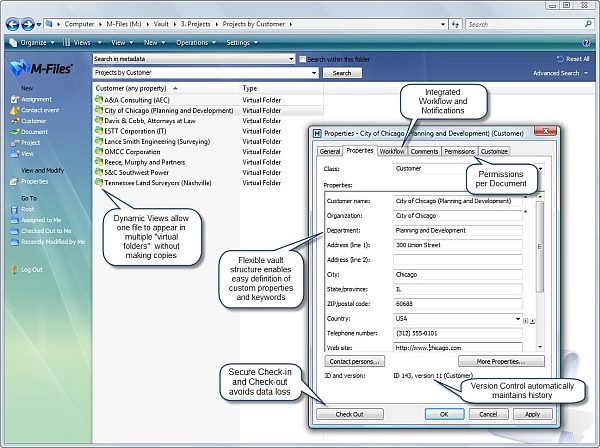Click the OMCC Corporation folder icon
This screenshot has height=448, width=600.
pyautogui.click(x=99, y=152)
